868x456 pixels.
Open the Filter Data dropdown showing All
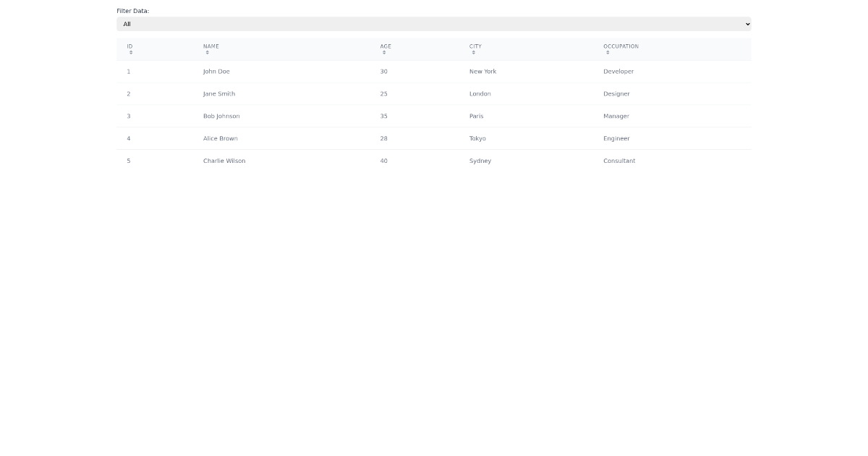(434, 24)
